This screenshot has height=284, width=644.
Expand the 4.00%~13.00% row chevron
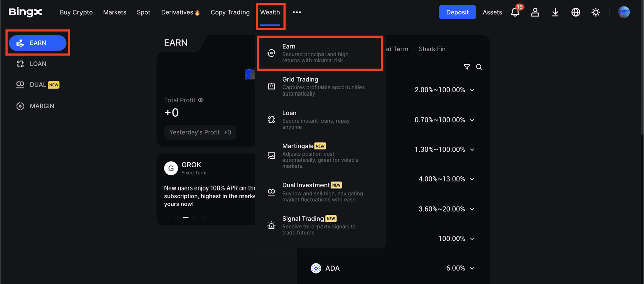click(x=472, y=179)
